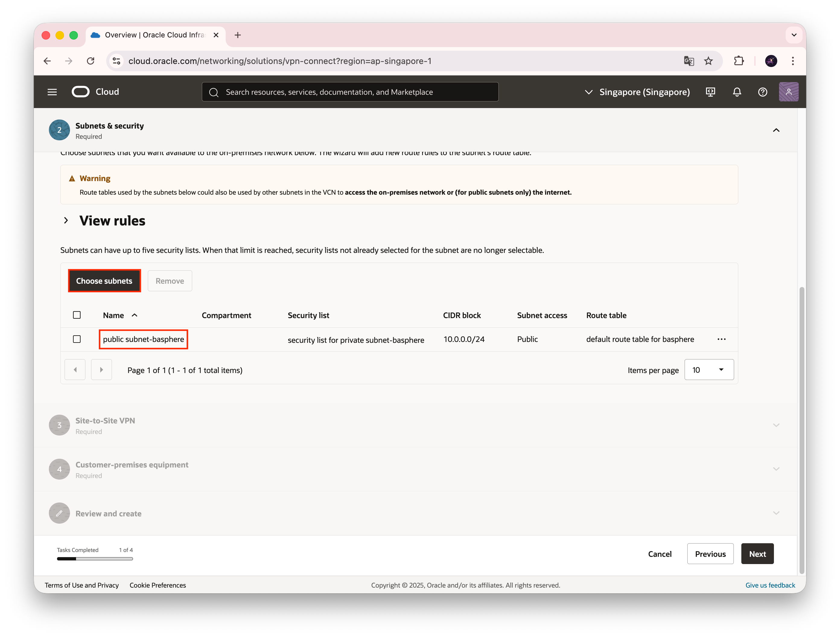
Task: Bookmark this page with star icon
Action: coord(708,61)
